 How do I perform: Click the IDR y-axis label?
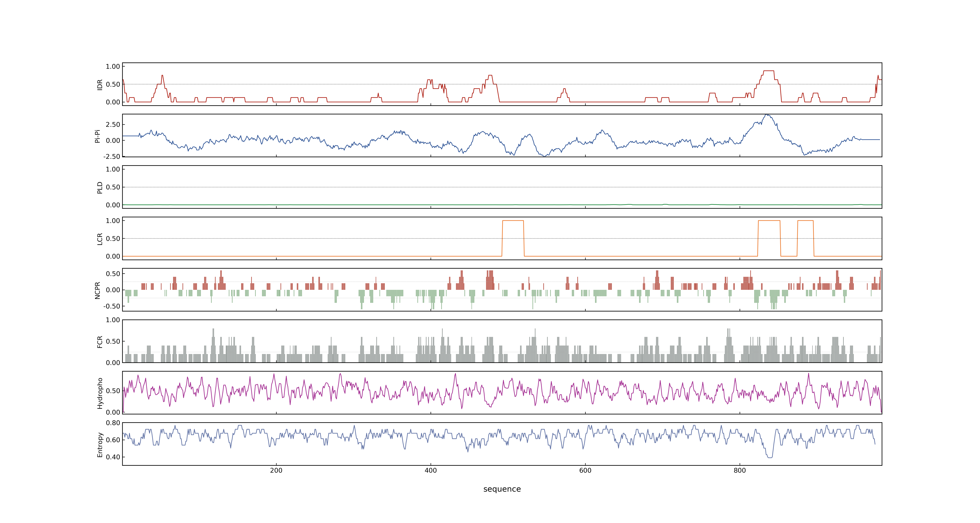pos(100,85)
